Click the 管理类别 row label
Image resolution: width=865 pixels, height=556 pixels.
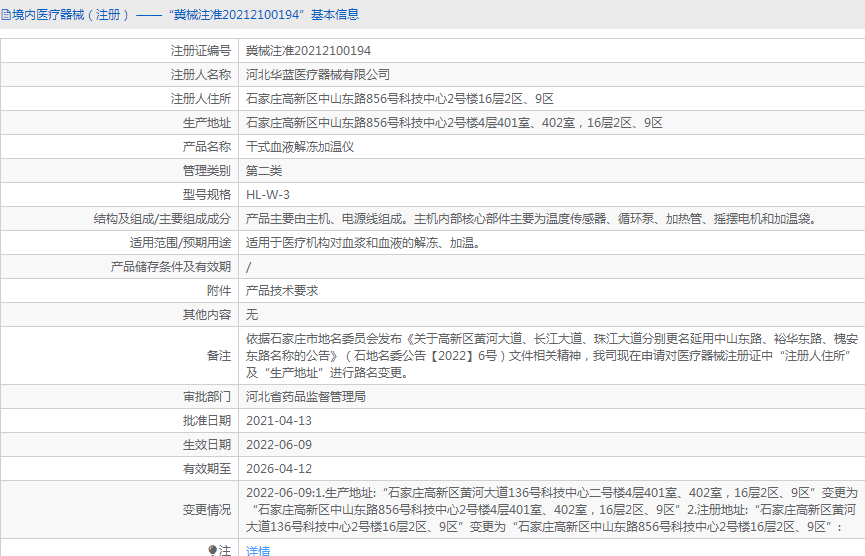coord(207,170)
